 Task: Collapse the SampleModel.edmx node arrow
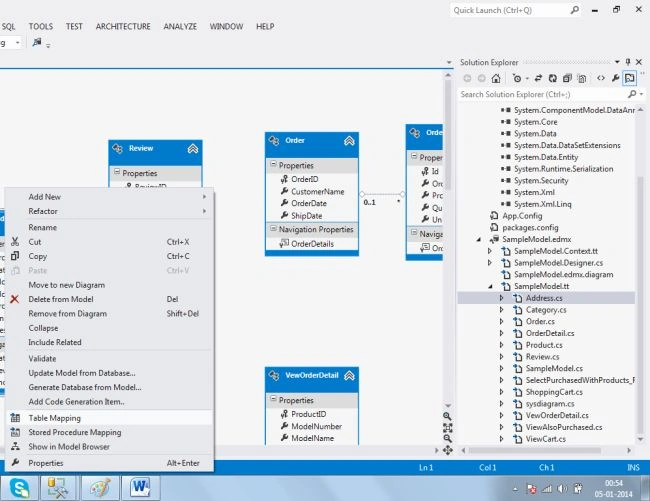pyautogui.click(x=479, y=240)
